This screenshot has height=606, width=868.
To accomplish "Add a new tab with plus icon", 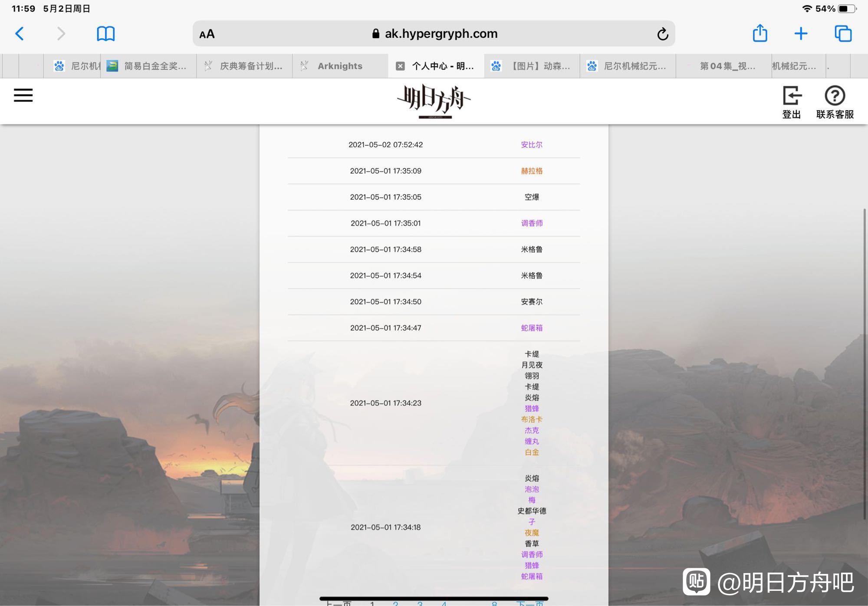I will pos(801,33).
